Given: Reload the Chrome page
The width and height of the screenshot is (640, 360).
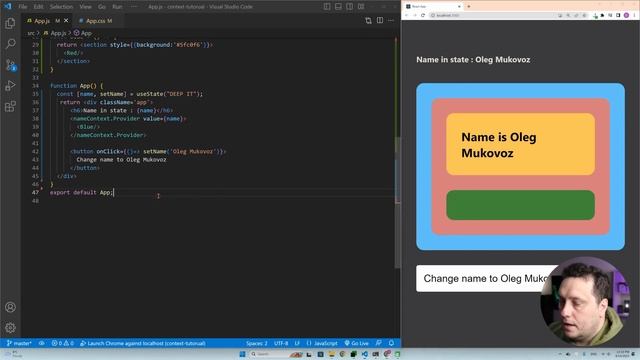Looking at the screenshot, I should click(423, 15).
